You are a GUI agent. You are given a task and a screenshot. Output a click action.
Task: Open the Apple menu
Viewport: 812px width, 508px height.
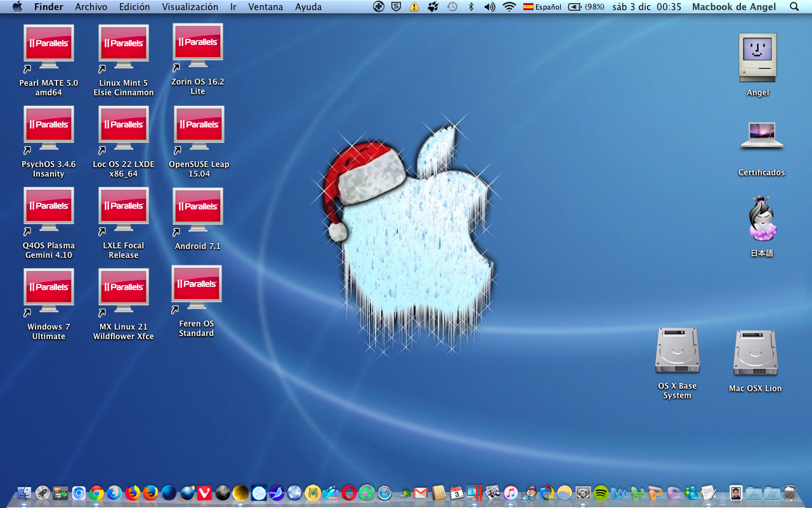tap(17, 7)
